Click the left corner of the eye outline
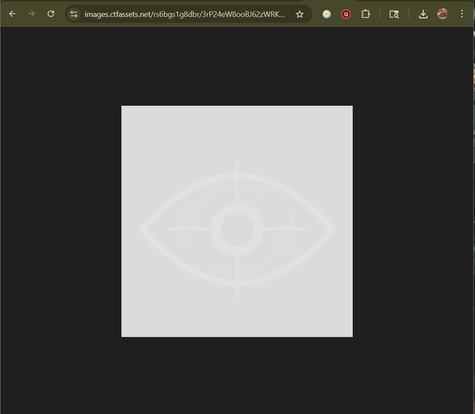The height and width of the screenshot is (414, 475). click(143, 229)
